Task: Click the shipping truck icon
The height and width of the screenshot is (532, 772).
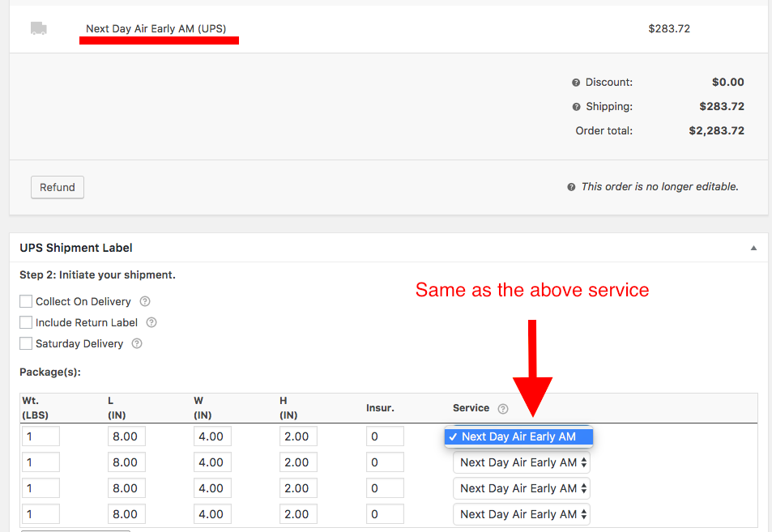Action: point(38,28)
